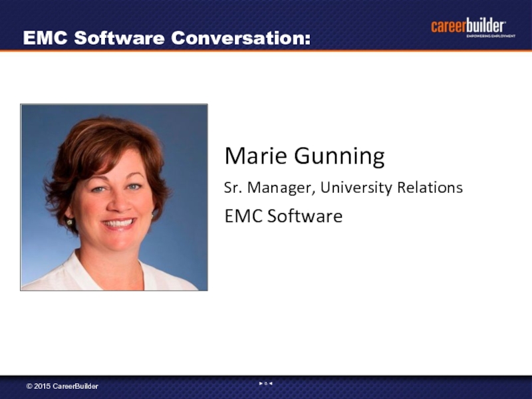Click the '© 2015 CareerBuilder' footer text
The height and width of the screenshot is (399, 532).
(63, 386)
